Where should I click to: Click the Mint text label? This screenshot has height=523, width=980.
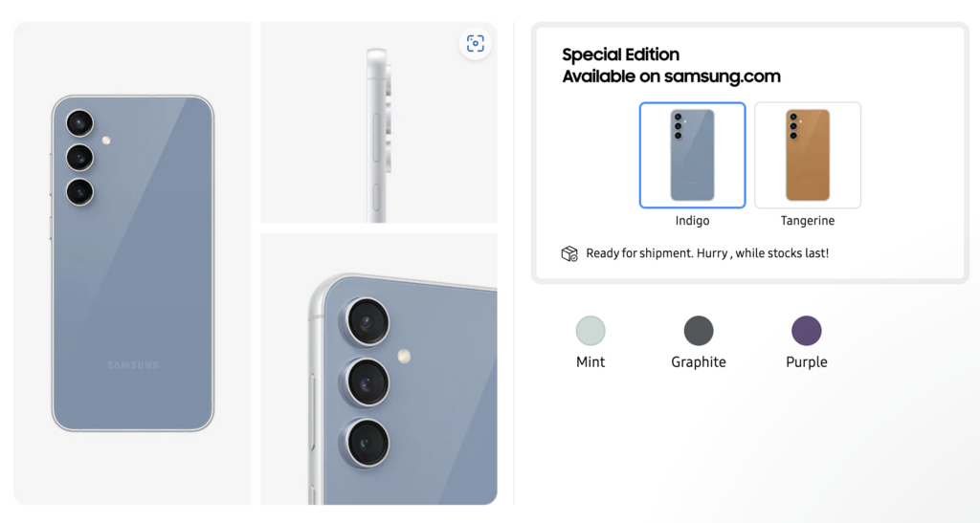590,362
